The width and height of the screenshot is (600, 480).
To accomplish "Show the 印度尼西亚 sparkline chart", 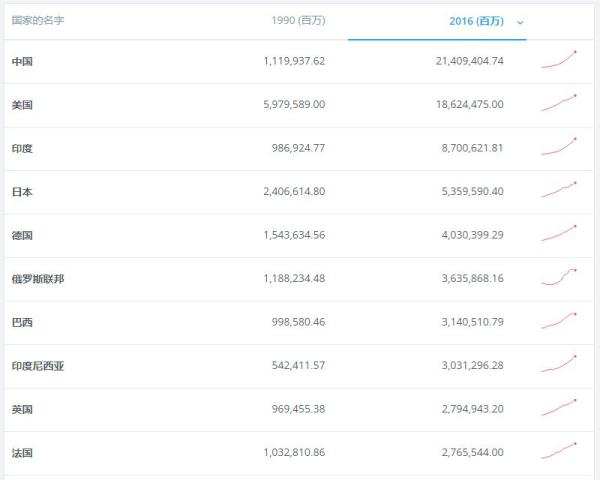I will tap(559, 364).
